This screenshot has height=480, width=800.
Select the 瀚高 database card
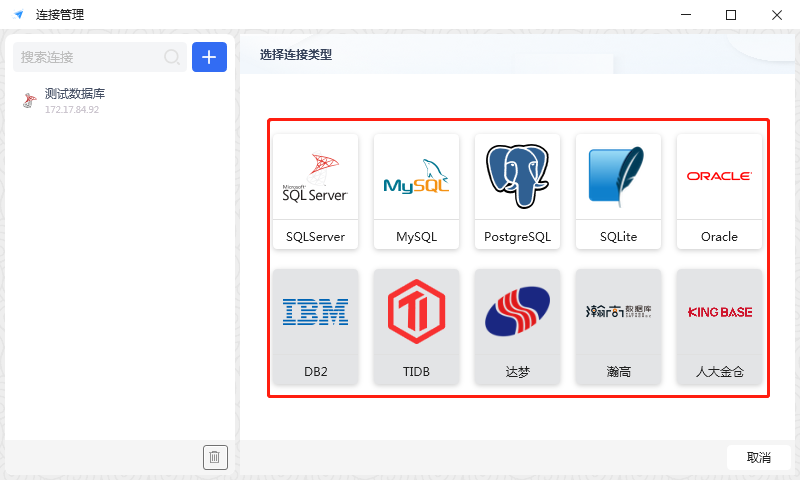tap(618, 326)
